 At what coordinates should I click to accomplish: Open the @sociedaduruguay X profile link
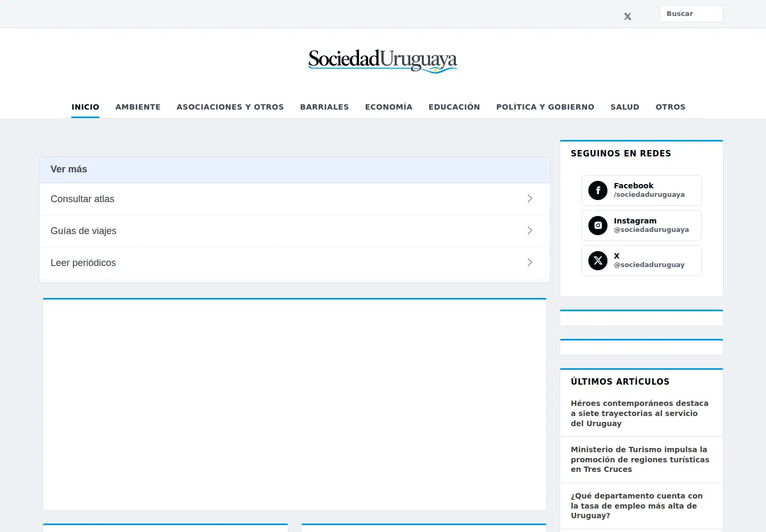click(642, 261)
